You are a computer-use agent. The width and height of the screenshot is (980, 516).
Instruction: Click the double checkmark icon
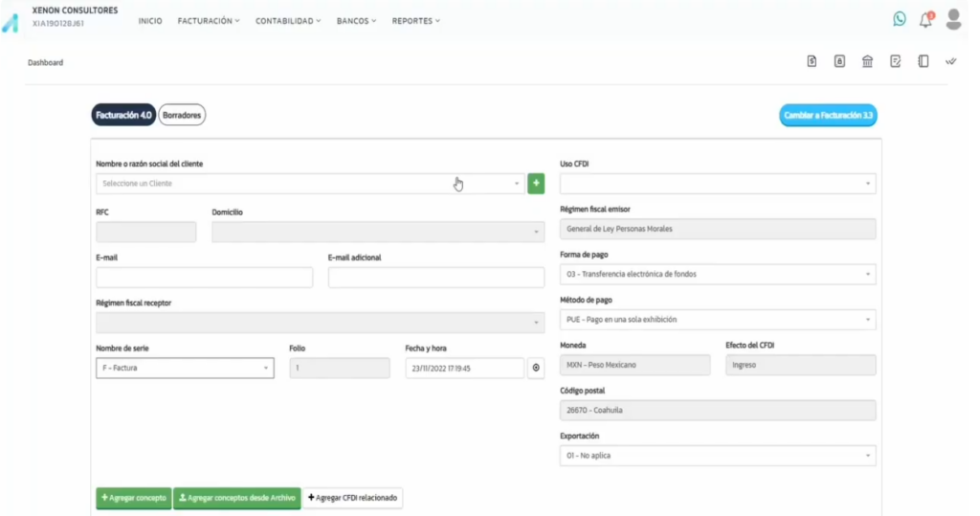click(x=950, y=61)
